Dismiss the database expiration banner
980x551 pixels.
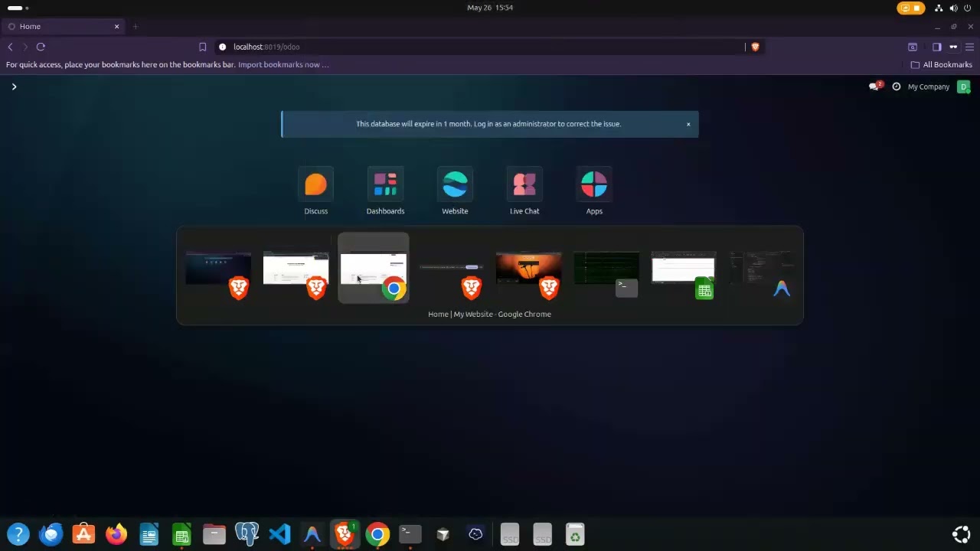(x=688, y=124)
